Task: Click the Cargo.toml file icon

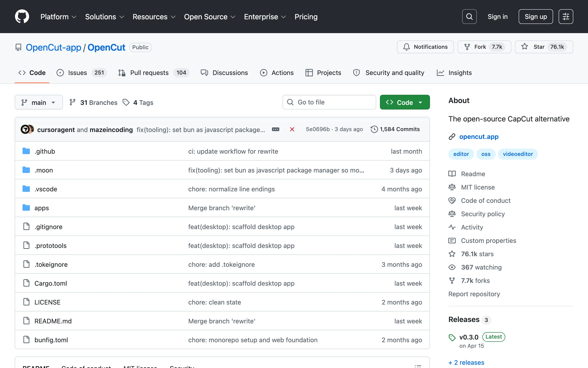Action: click(26, 283)
